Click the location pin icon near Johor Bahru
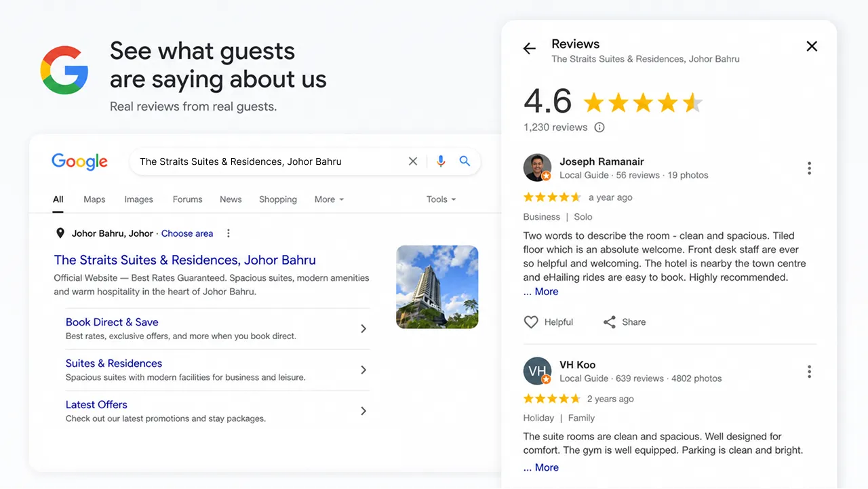 tap(60, 233)
